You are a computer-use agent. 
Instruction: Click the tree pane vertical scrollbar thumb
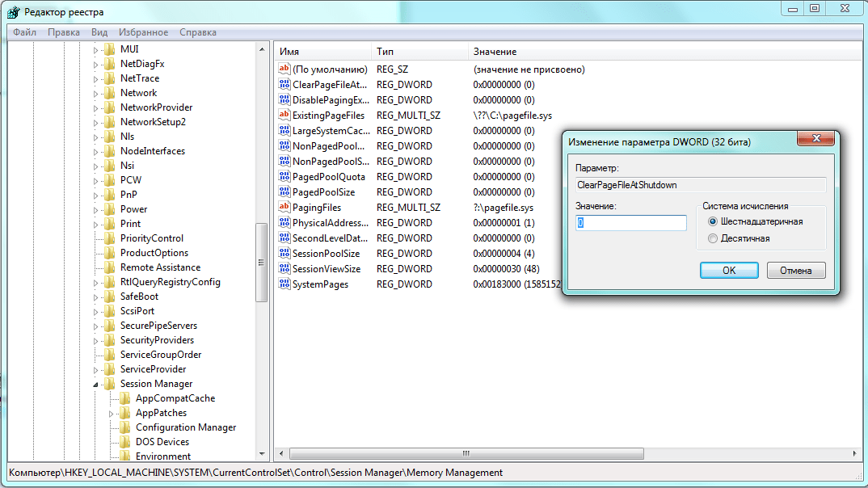(261, 263)
